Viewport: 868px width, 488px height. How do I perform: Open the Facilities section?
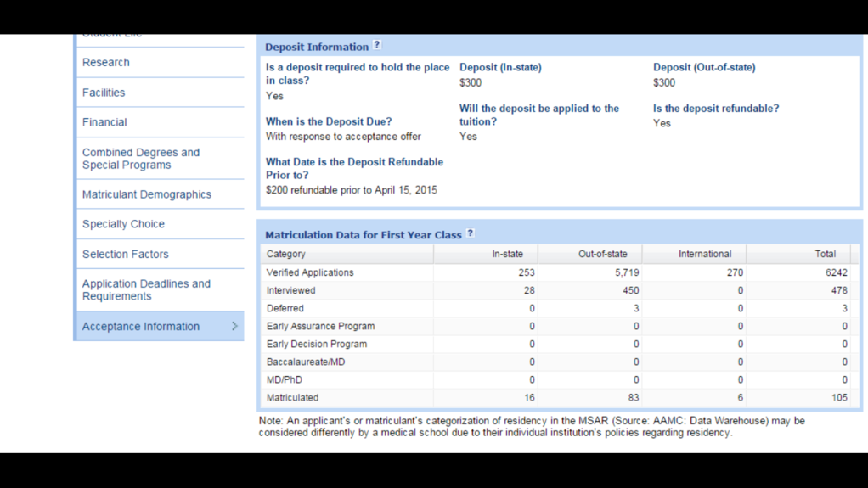pos(104,93)
